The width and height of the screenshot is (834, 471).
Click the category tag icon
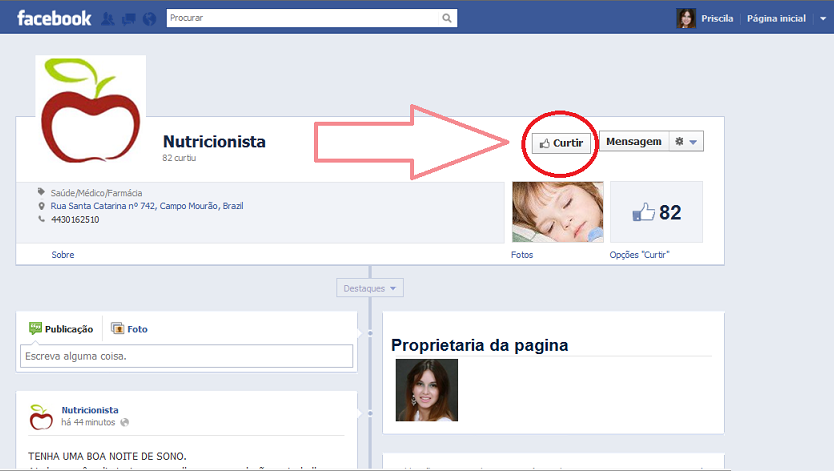41,192
